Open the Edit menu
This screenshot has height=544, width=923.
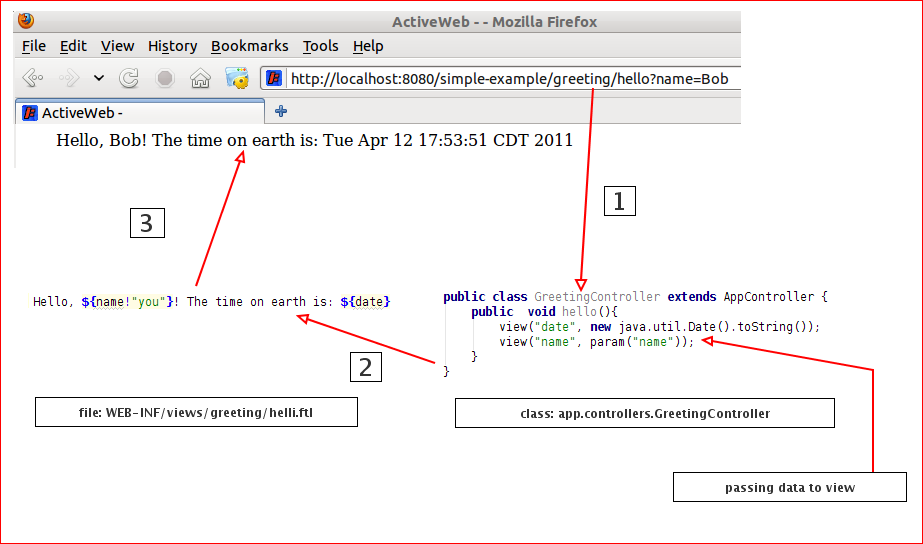click(x=73, y=46)
